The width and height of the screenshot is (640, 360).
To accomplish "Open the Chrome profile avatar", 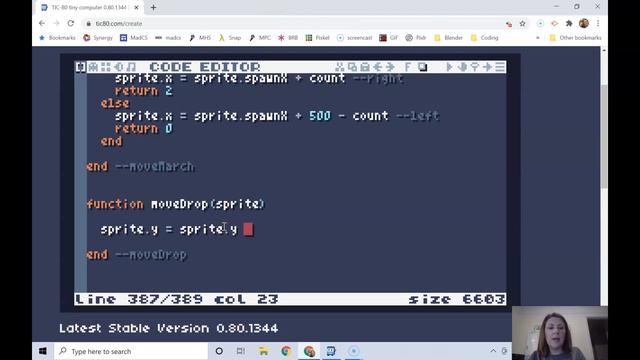I will (x=584, y=23).
